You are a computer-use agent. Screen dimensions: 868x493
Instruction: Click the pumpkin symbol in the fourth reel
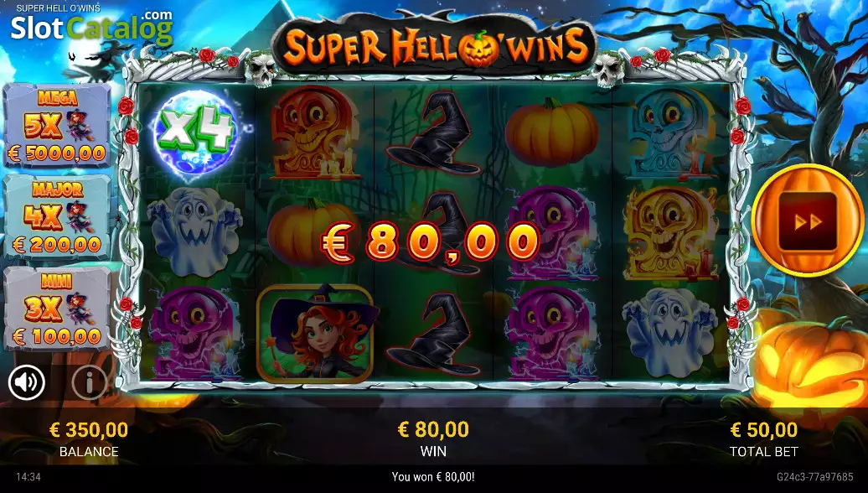pos(551,132)
